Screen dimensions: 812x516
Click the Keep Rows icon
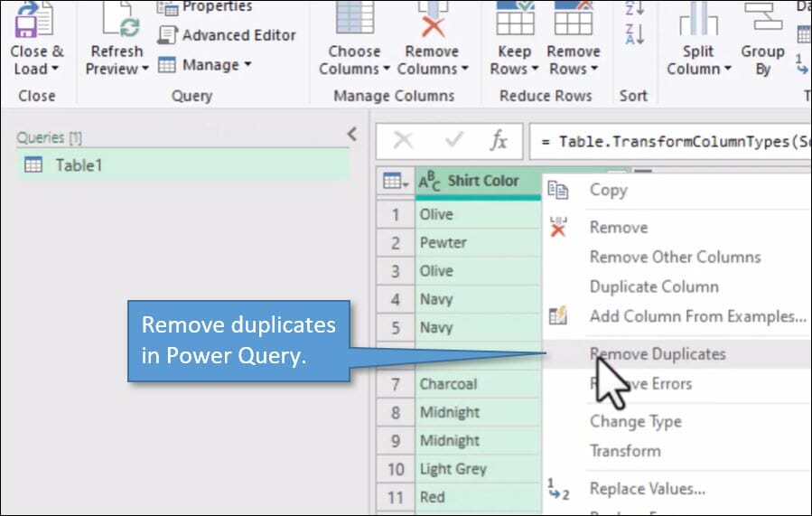(515, 20)
